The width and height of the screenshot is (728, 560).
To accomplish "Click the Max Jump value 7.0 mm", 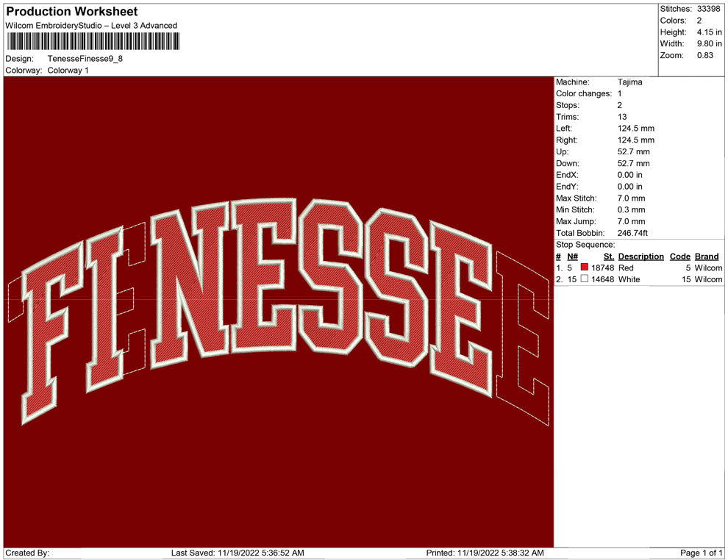I will tap(631, 221).
